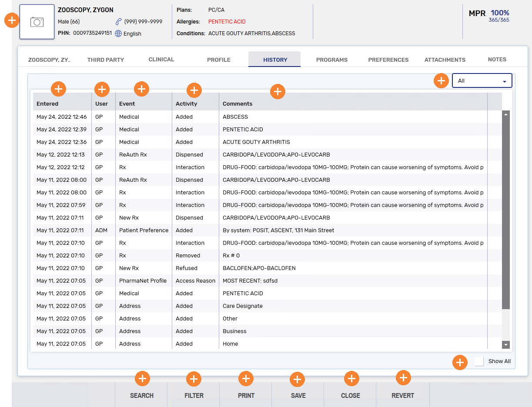Click the Event column header
The width and height of the screenshot is (532, 407).
[x=127, y=104]
